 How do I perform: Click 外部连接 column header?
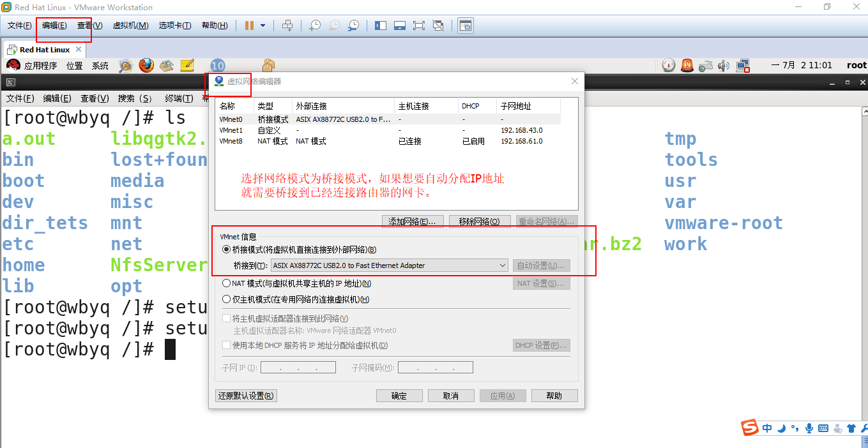pos(344,106)
